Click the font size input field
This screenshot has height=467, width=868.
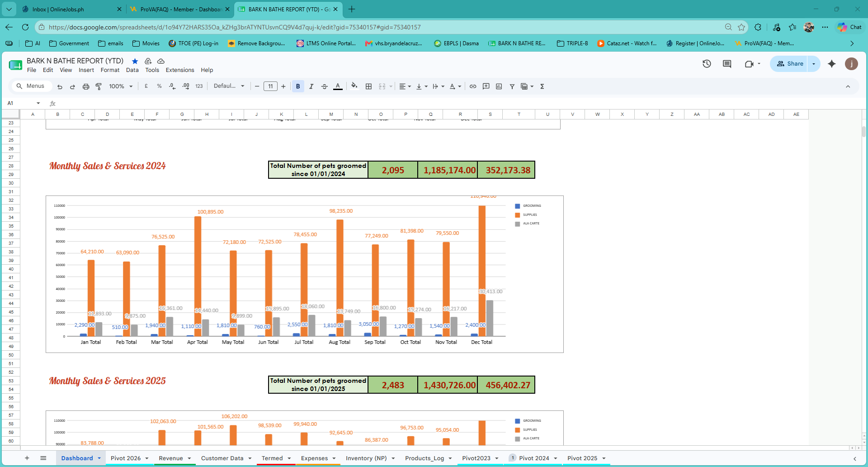click(x=270, y=86)
